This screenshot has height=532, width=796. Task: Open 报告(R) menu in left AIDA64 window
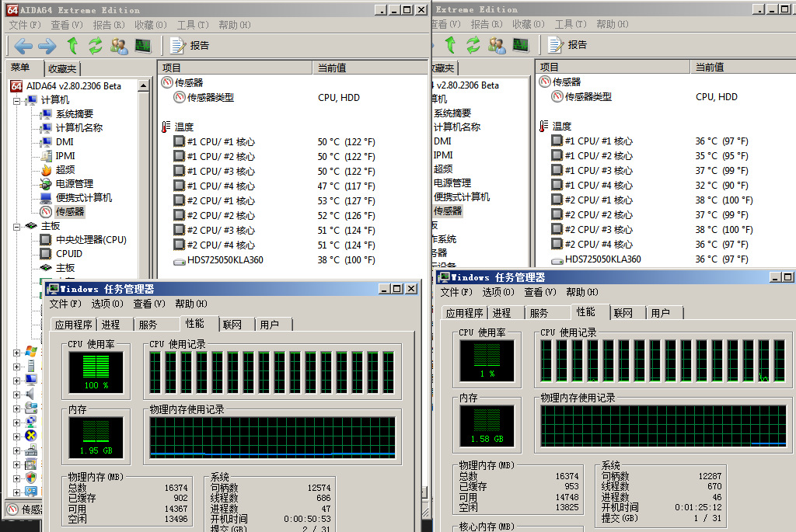(109, 25)
